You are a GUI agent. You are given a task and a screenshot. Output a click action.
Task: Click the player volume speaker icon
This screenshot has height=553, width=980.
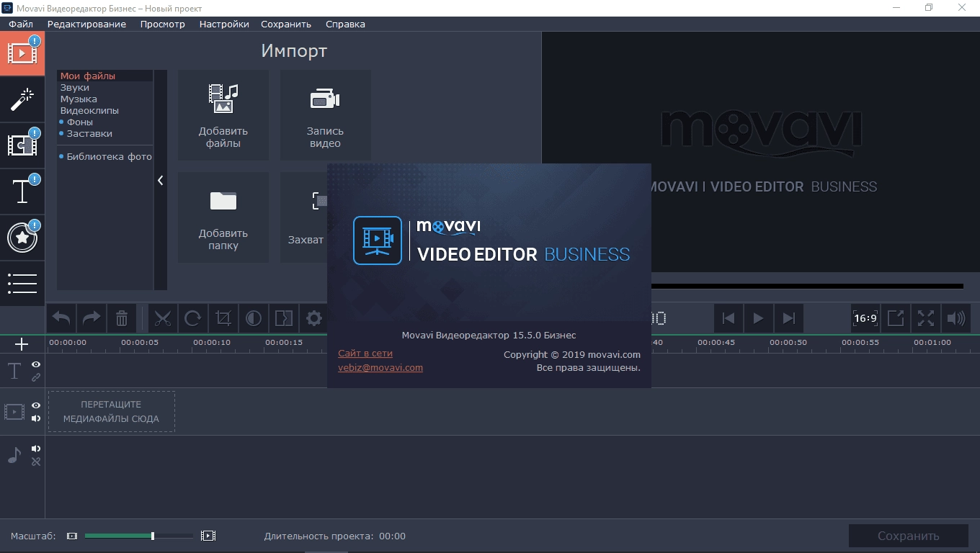[956, 318]
